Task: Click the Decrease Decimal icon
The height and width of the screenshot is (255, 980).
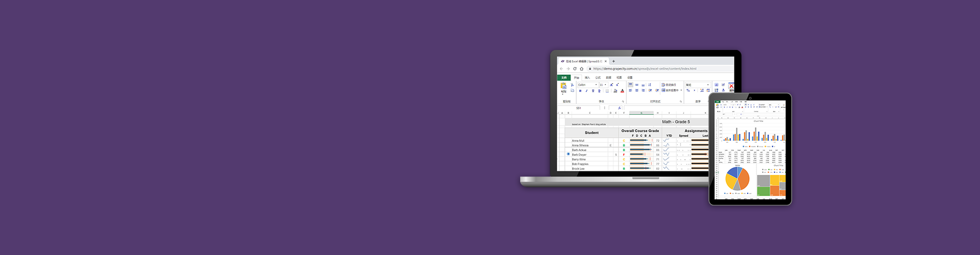Action: tap(708, 90)
